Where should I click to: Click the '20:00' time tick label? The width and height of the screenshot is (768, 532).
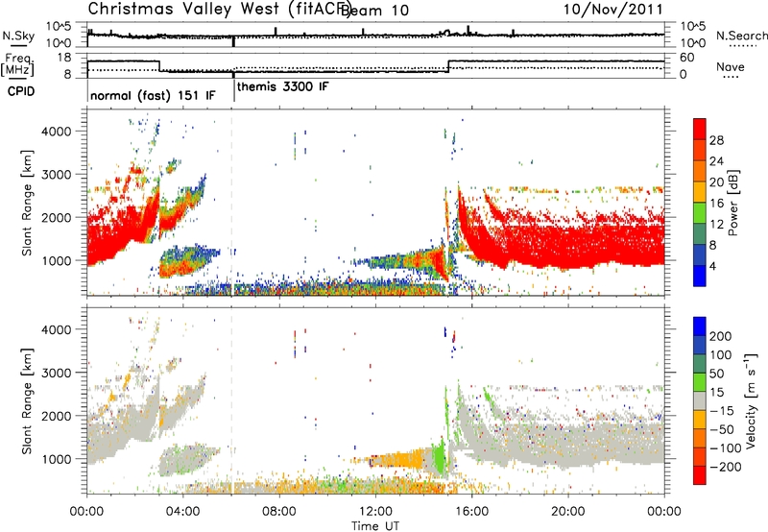(x=567, y=512)
